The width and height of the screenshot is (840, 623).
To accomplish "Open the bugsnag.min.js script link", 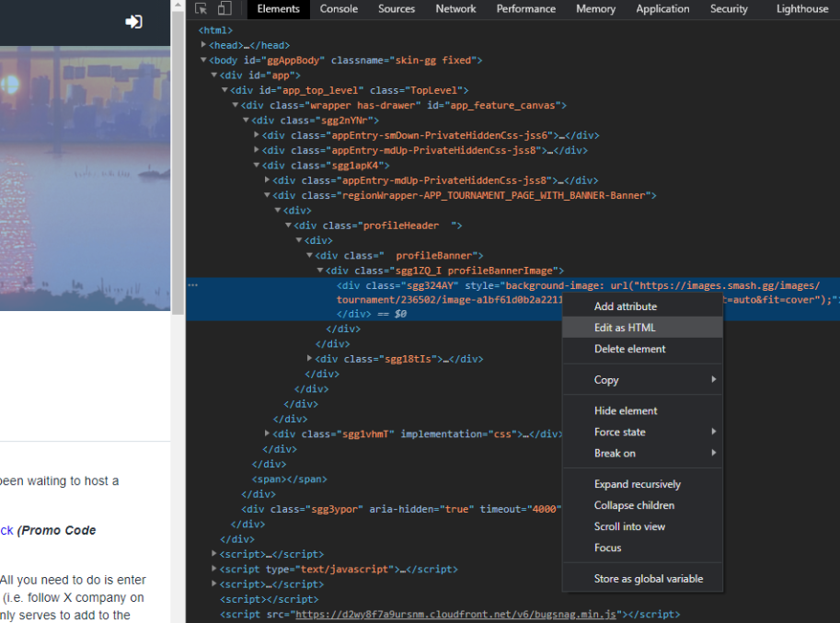I will 455,614.
